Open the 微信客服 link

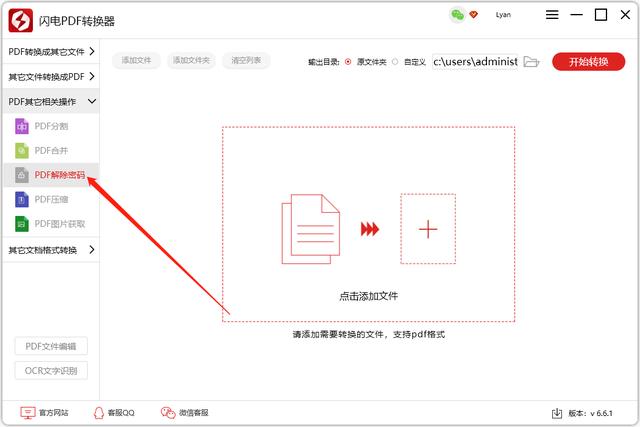click(193, 413)
